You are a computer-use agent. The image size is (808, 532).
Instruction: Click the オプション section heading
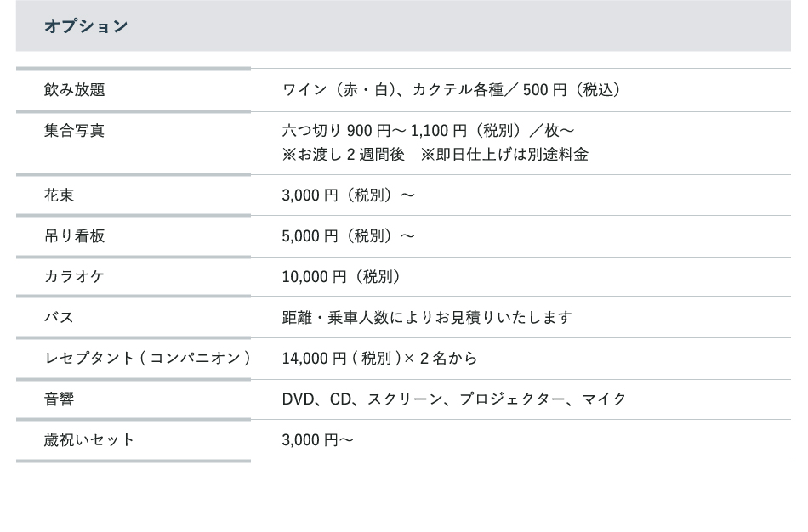86,26
